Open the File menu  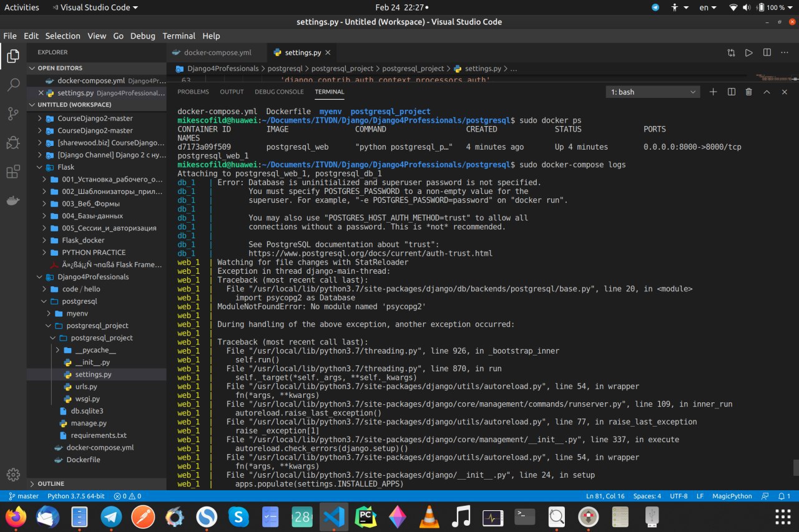click(10, 36)
